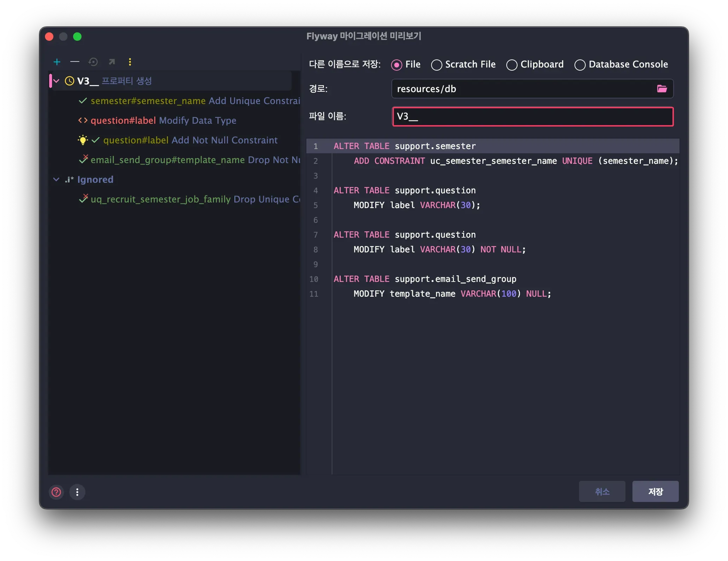Screen dimensions: 728x561
Task: Collapse the V3__ migration tree node
Action: click(56, 81)
